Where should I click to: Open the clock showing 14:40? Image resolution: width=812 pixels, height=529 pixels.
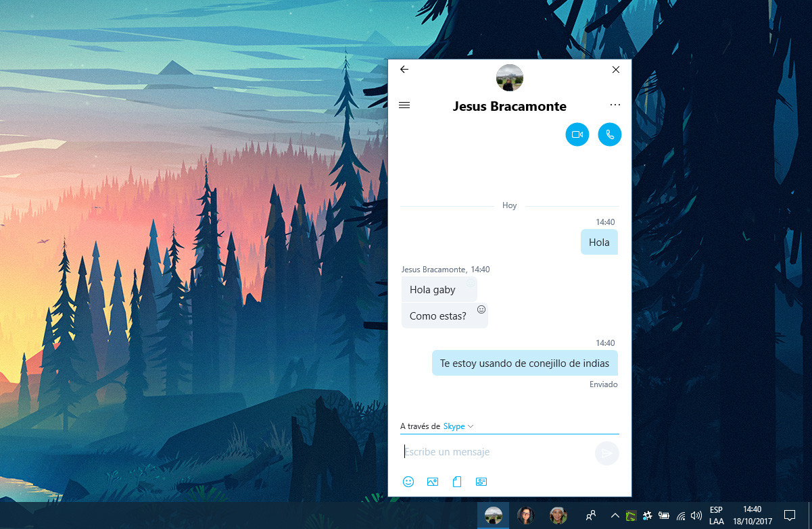point(753,515)
